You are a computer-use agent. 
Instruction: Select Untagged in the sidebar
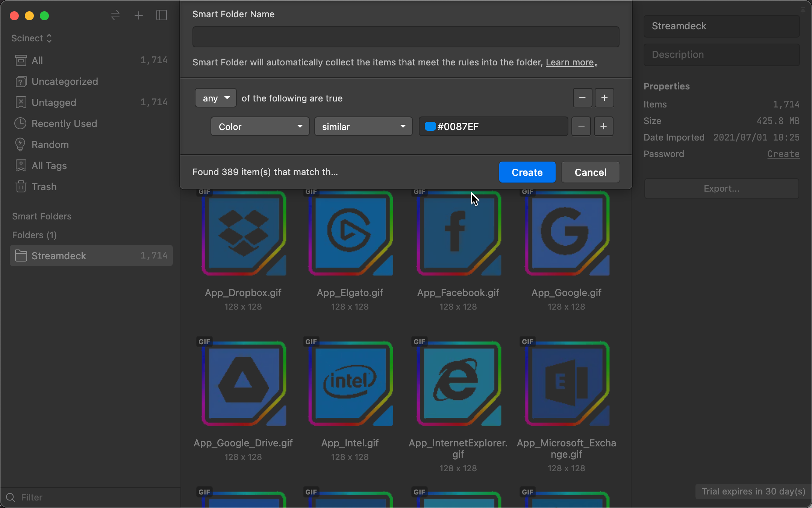pyautogui.click(x=91, y=102)
